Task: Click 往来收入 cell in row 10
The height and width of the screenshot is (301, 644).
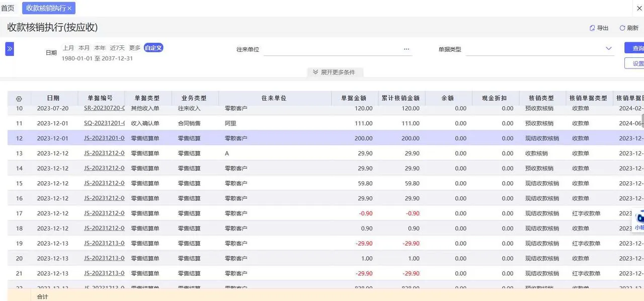Action: click(189, 108)
